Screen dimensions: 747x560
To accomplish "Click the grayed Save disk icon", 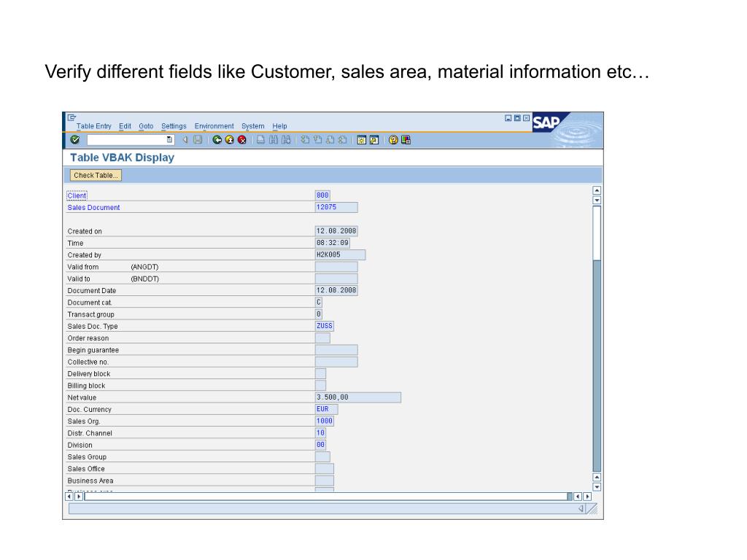I will pos(198,139).
